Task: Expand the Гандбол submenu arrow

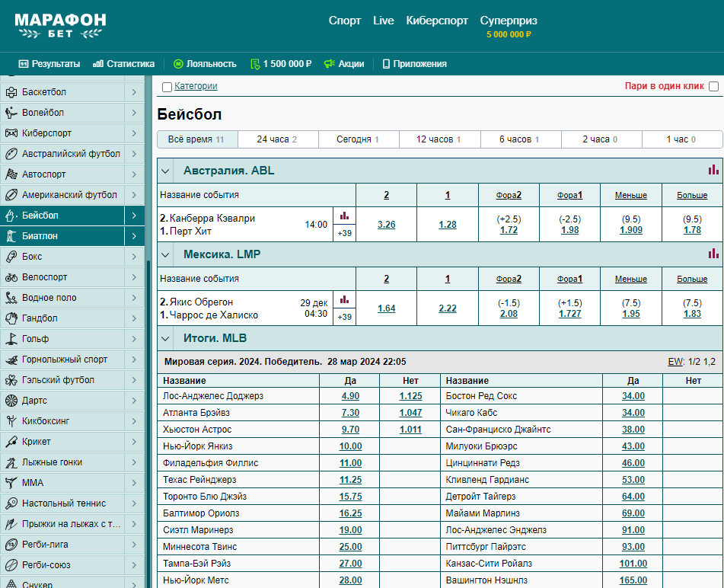Action: point(134,318)
